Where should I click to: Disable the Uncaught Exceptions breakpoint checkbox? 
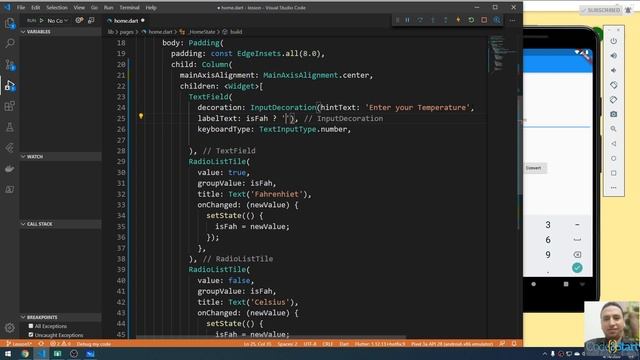[x=31, y=335]
